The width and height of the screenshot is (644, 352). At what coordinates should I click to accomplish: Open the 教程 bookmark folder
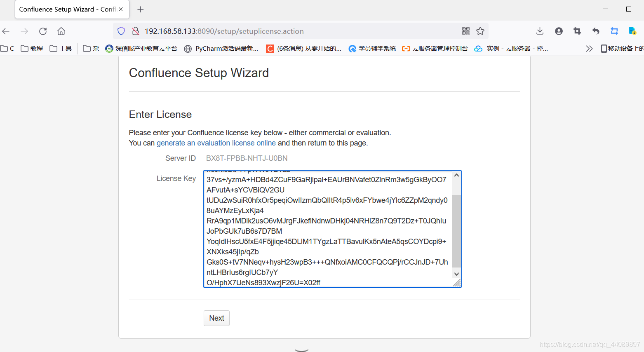tap(32, 49)
